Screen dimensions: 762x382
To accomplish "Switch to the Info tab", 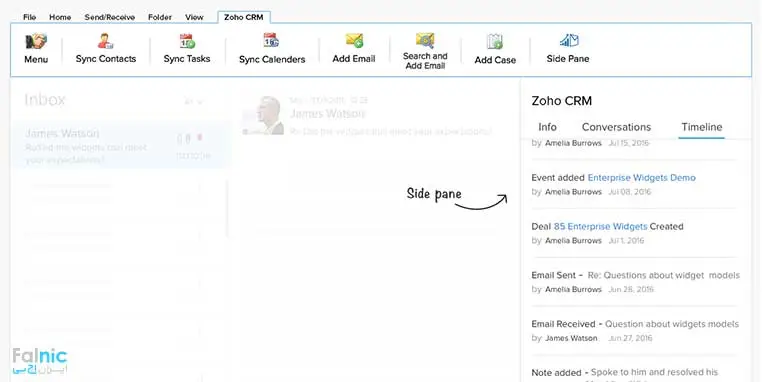I will click(x=547, y=127).
